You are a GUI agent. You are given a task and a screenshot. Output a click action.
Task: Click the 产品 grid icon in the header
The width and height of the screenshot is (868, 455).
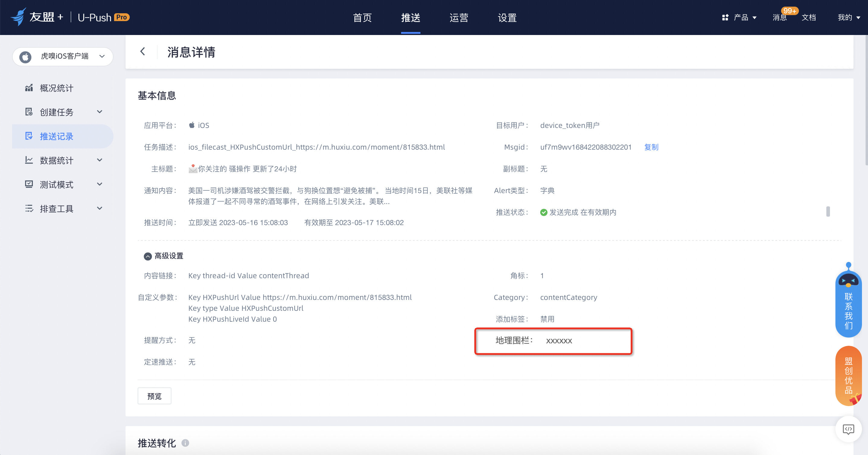(x=725, y=17)
